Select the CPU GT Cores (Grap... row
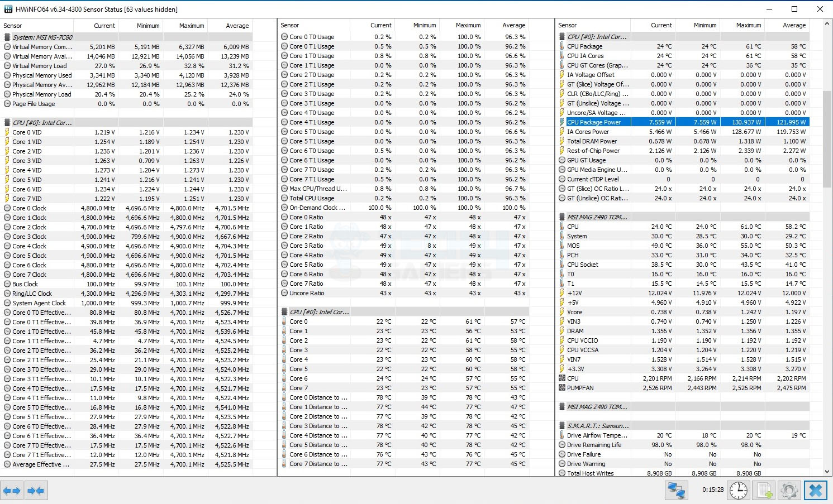 pyautogui.click(x=683, y=65)
